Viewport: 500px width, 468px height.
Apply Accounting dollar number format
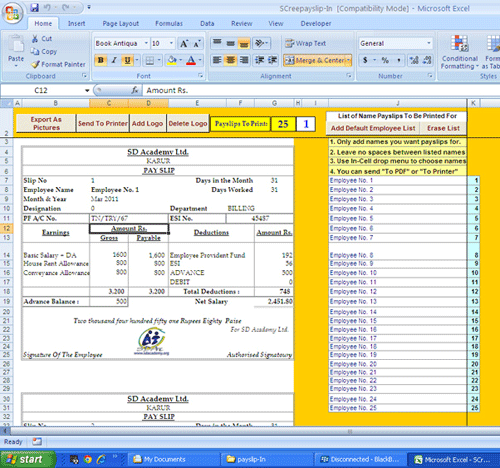point(365,60)
